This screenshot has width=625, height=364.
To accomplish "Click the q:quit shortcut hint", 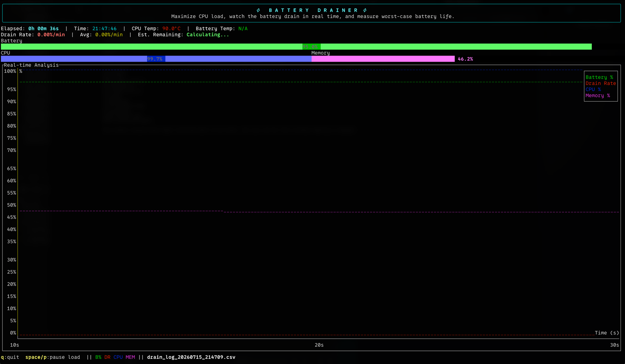I will coord(10,357).
